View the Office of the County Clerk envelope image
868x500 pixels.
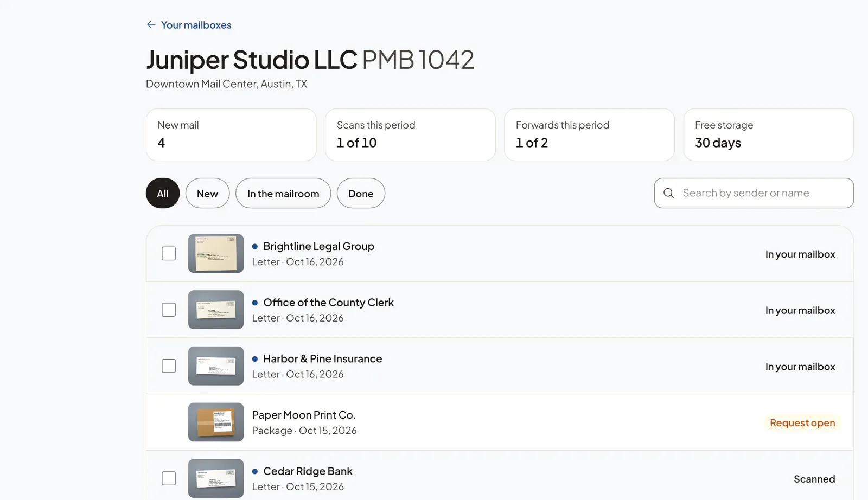pyautogui.click(x=216, y=310)
